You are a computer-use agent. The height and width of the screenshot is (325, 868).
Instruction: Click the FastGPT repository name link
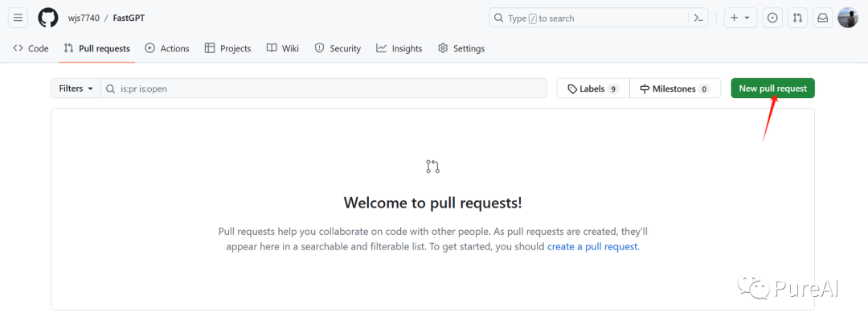click(129, 18)
